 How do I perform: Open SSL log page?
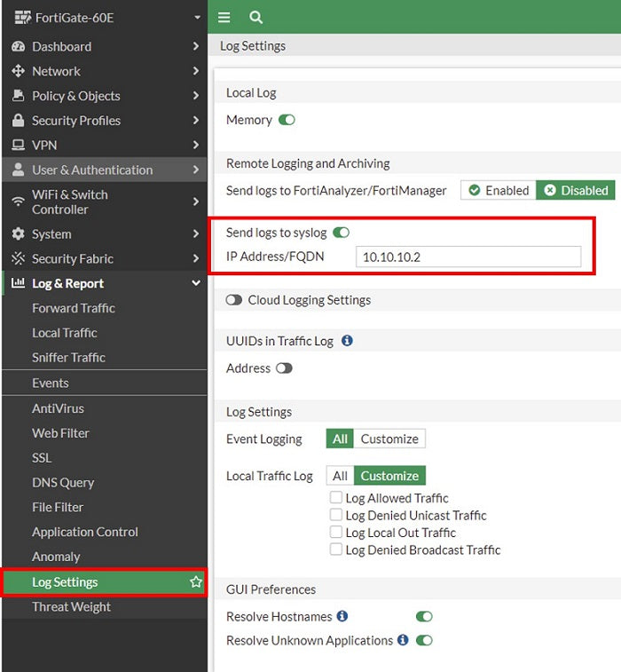42,458
